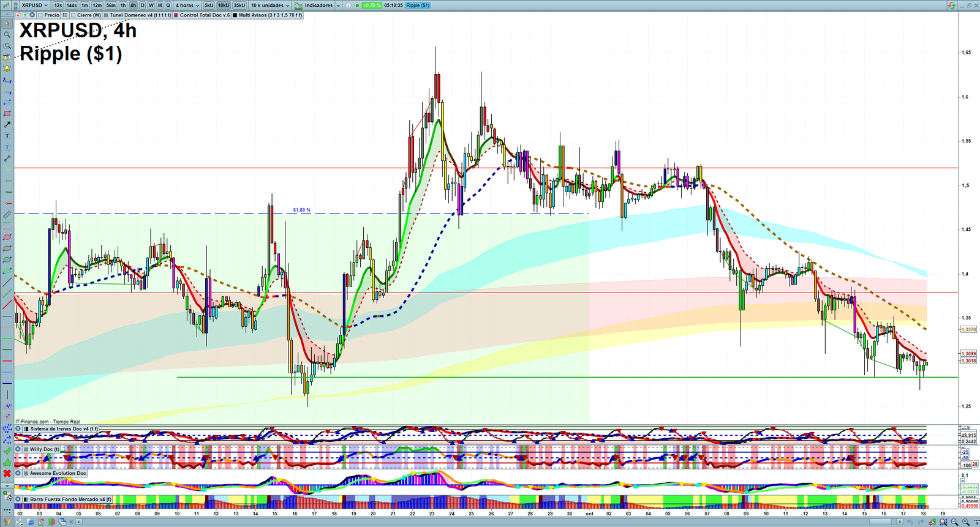Image resolution: width=980 pixels, height=527 pixels.
Task: Select the green speech bubble text tool
Action: 7,147
